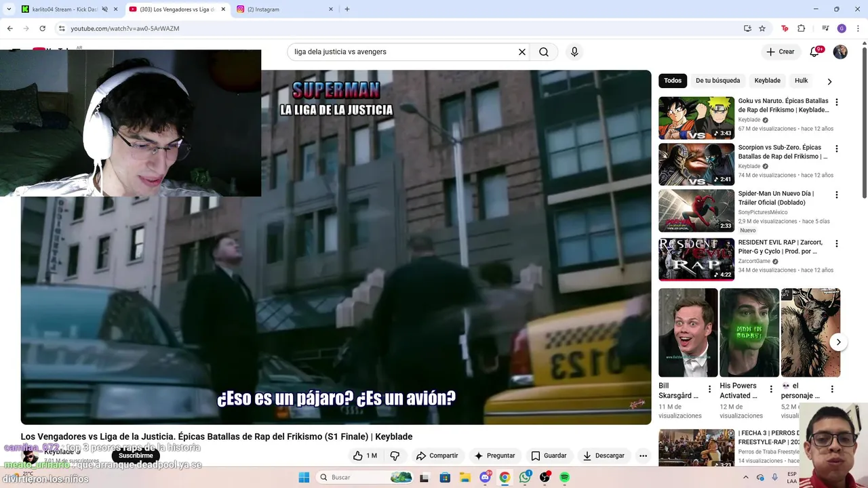This screenshot has height=488, width=868.
Task: Like the video with thumbs up
Action: point(365,455)
